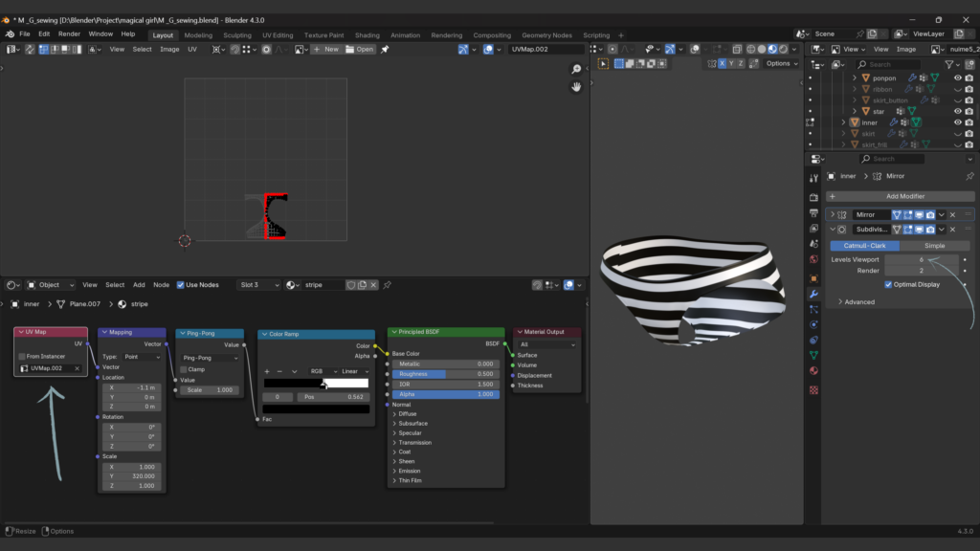This screenshot has height=551, width=980.
Task: Open the Modifiers wrench properties tab
Action: tap(813, 294)
